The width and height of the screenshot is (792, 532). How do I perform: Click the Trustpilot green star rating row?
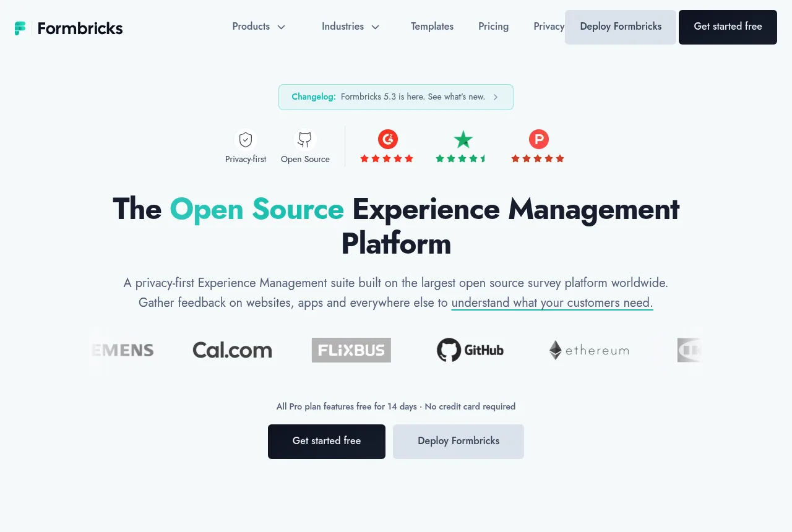pos(462,159)
